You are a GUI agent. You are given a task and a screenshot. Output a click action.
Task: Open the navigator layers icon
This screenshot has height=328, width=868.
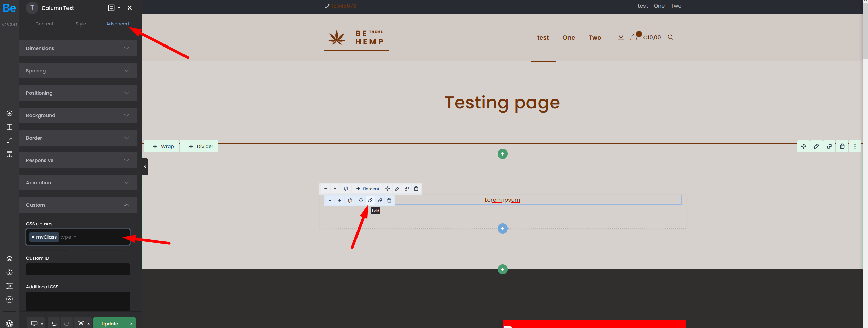point(9,259)
